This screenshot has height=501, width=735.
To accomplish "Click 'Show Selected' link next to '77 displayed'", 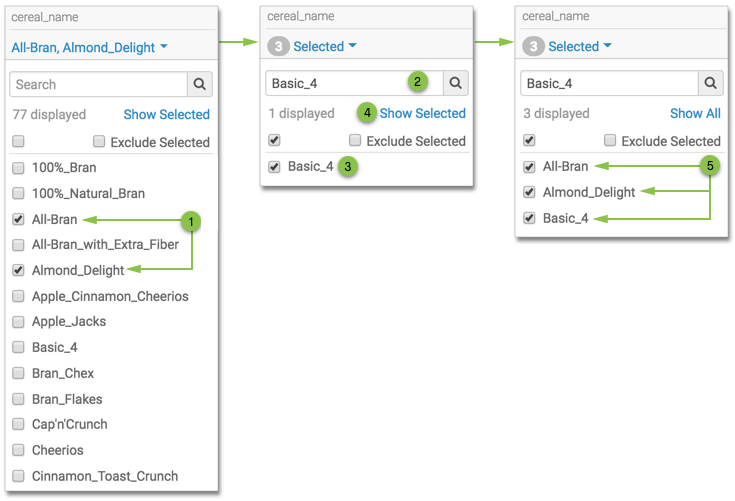I will tap(166, 115).
